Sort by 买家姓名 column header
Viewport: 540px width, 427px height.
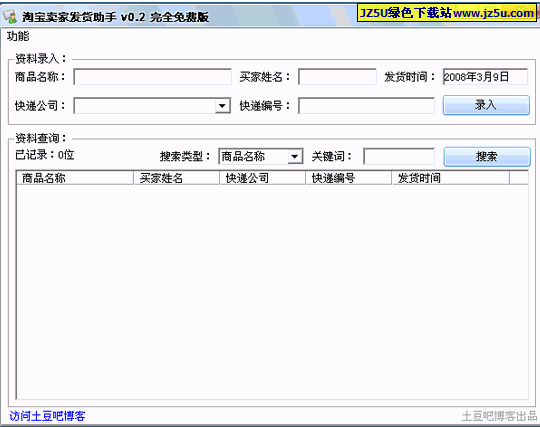177,178
